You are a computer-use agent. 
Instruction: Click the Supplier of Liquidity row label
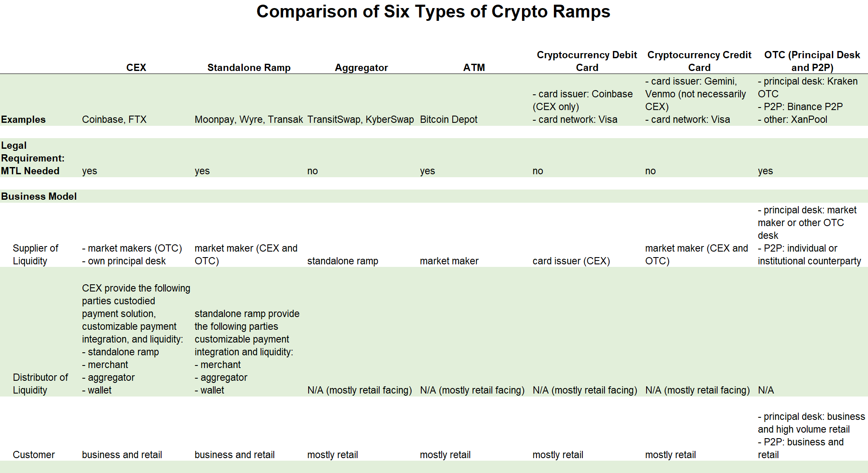(x=35, y=255)
